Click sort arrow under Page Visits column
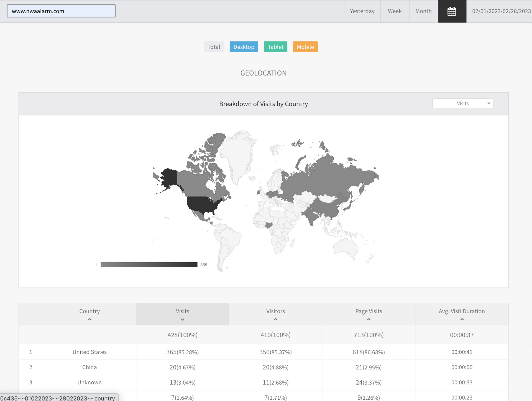The height and width of the screenshot is (401, 532). (x=369, y=319)
